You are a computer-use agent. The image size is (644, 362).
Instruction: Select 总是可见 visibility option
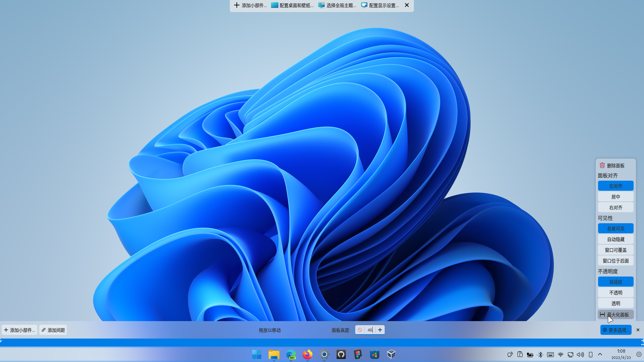pyautogui.click(x=616, y=229)
